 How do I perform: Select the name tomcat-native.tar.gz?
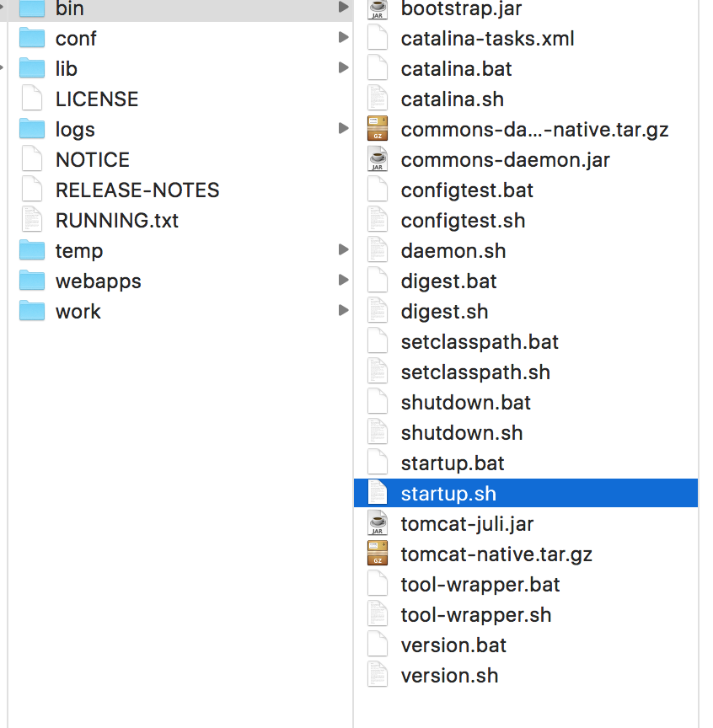(x=496, y=554)
